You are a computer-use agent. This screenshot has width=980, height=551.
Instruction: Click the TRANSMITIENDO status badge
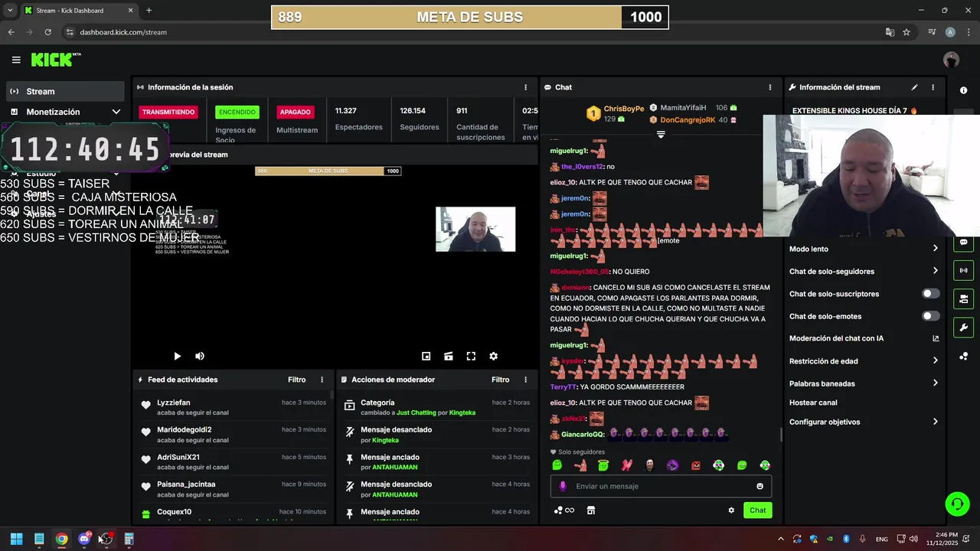click(x=168, y=112)
